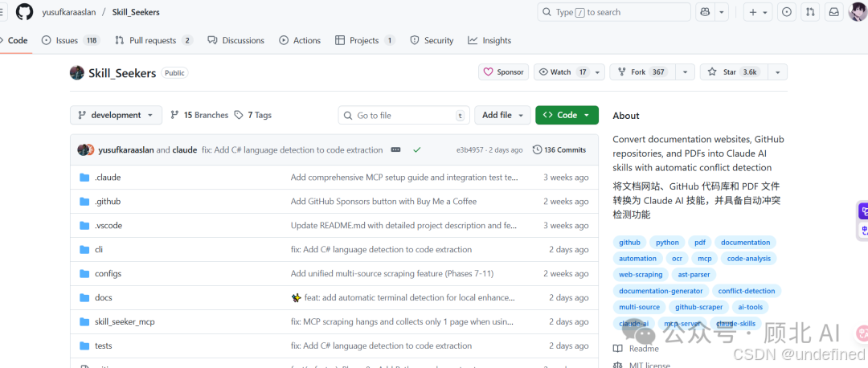The width and height of the screenshot is (868, 368).
Task: Open the GitHub home logo
Action: [x=24, y=11]
